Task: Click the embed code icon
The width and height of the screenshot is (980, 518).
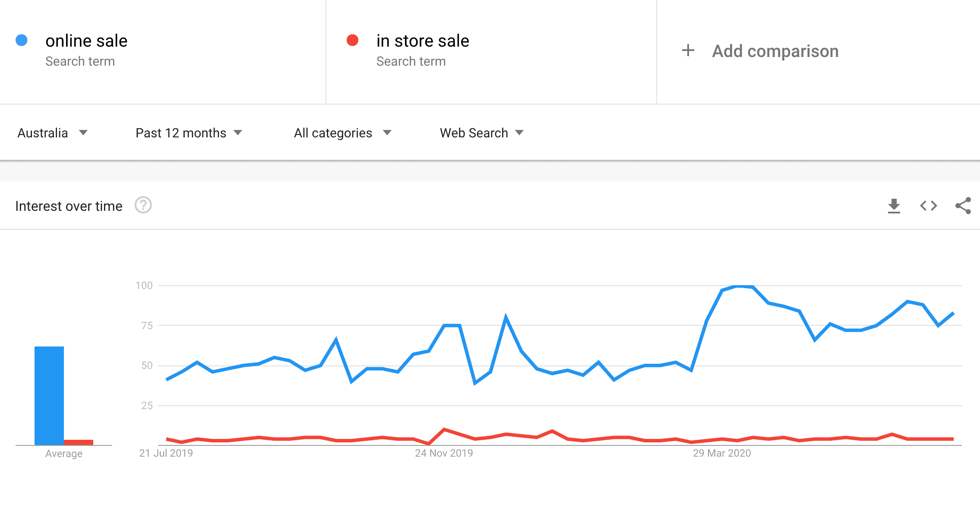Action: click(928, 206)
